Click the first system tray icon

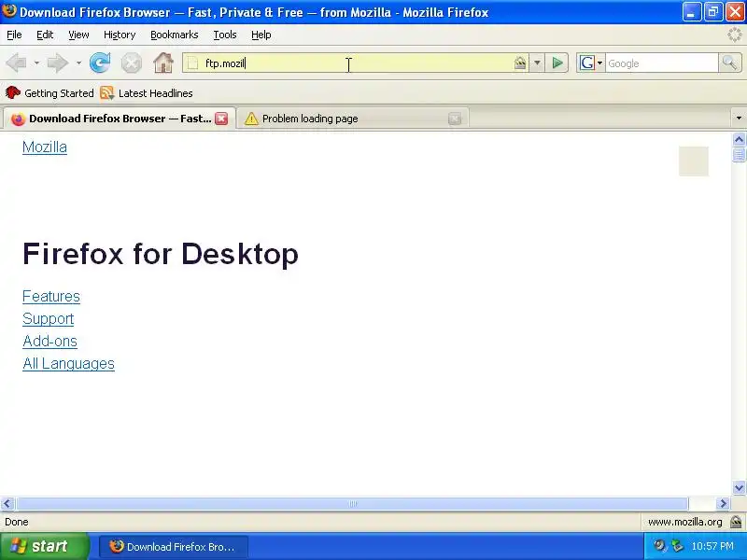click(660, 546)
